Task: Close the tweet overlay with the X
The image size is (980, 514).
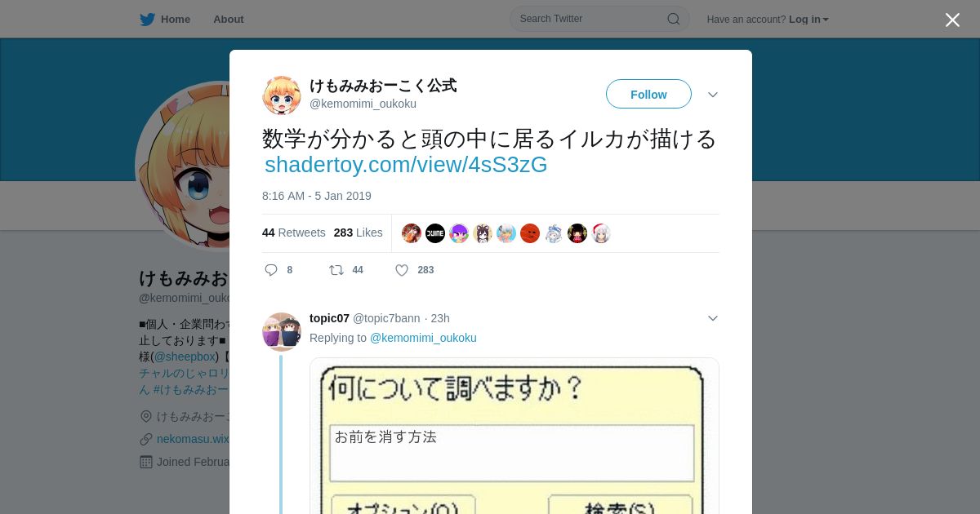Action: [x=952, y=20]
